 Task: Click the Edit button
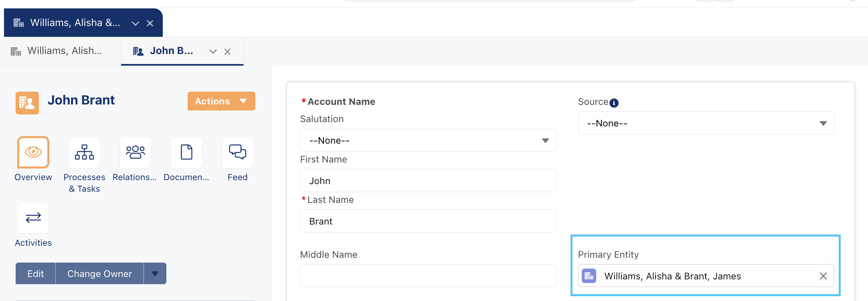pos(36,274)
